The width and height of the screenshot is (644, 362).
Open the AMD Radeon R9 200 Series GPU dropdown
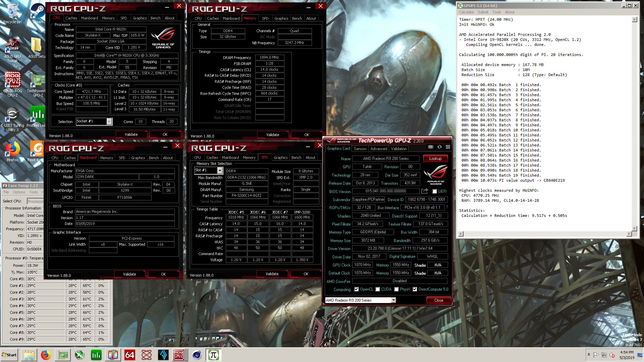(x=393, y=300)
